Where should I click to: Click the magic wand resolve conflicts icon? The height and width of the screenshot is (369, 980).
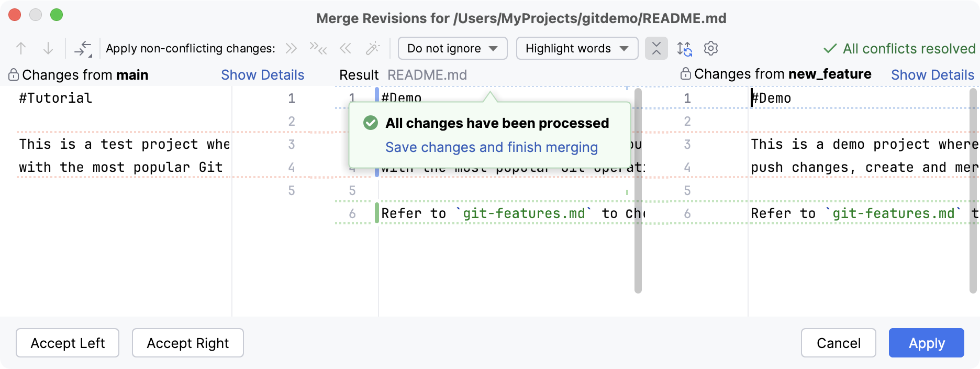pos(373,49)
